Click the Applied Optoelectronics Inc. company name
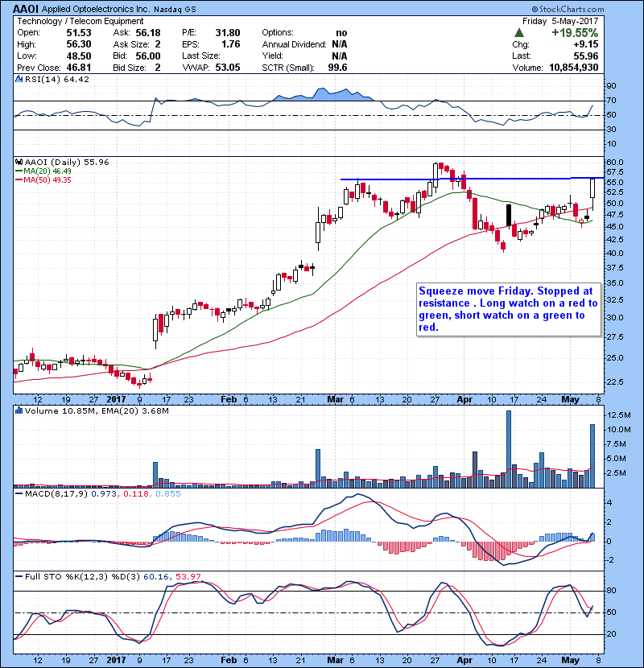The width and height of the screenshot is (644, 668). (x=96, y=9)
